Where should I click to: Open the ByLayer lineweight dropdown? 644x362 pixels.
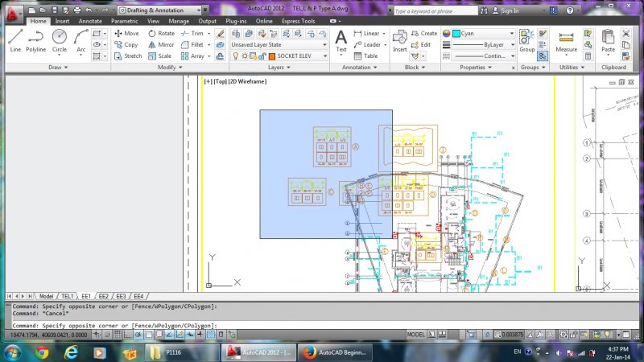483,45
